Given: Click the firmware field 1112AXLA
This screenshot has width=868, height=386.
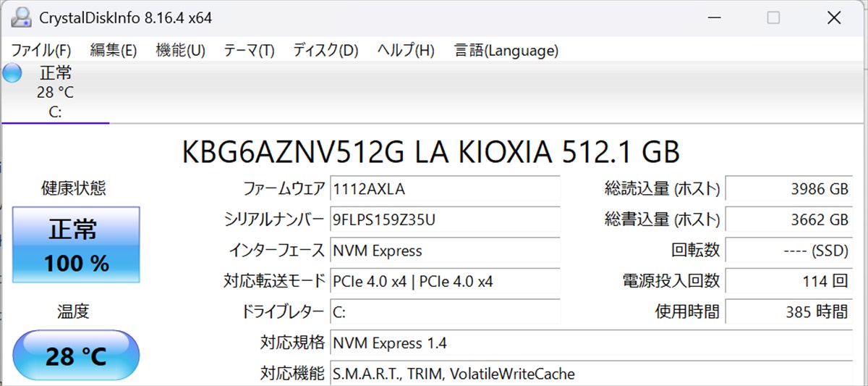Looking at the screenshot, I should coord(444,190).
